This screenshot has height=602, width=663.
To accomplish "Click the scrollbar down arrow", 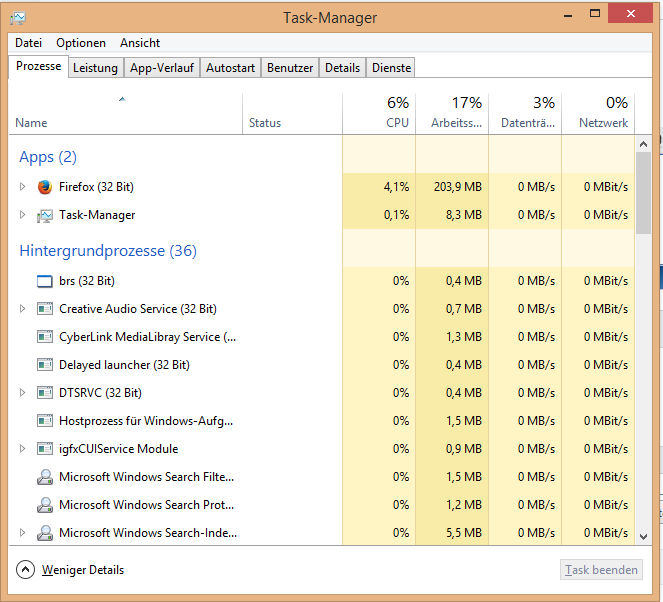I will tap(644, 537).
